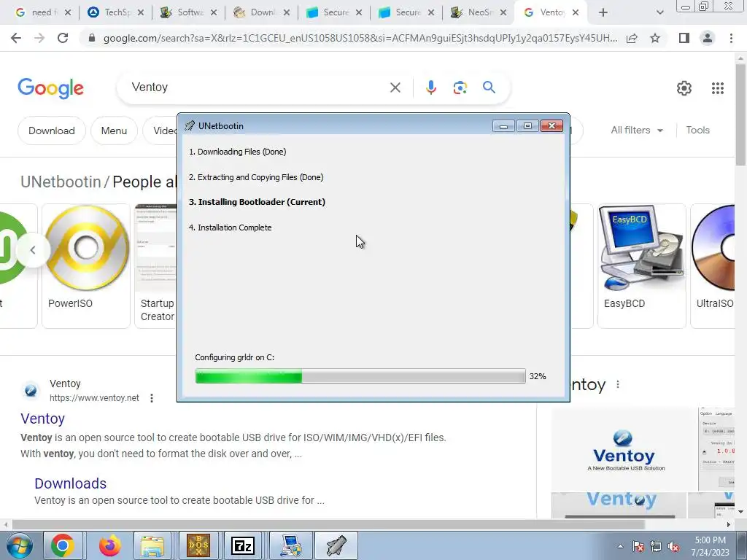Click the network icon in system tray
Image resolution: width=747 pixels, height=560 pixels.
click(x=656, y=547)
